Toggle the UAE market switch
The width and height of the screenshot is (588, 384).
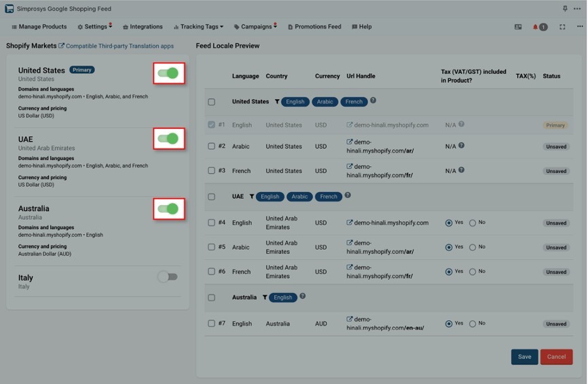click(168, 138)
